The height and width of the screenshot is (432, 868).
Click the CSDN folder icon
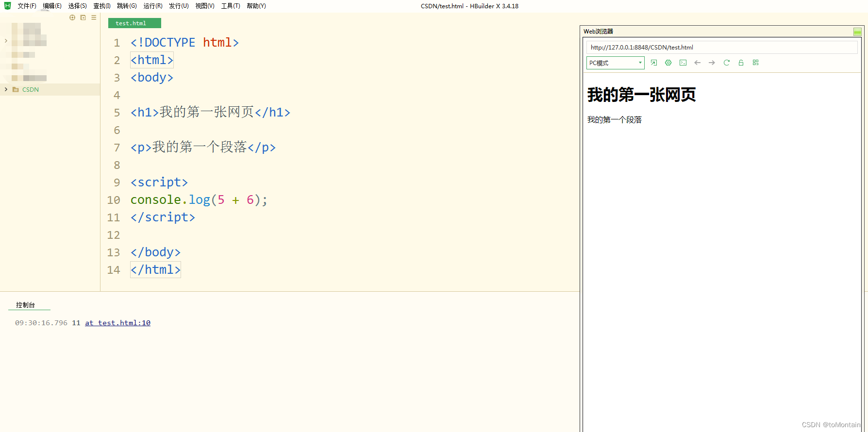pos(16,89)
